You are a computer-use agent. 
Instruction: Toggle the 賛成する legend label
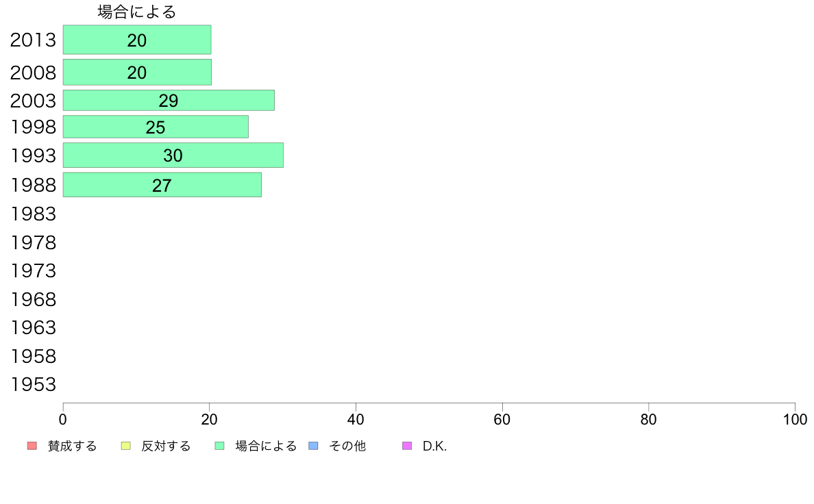coord(72,446)
